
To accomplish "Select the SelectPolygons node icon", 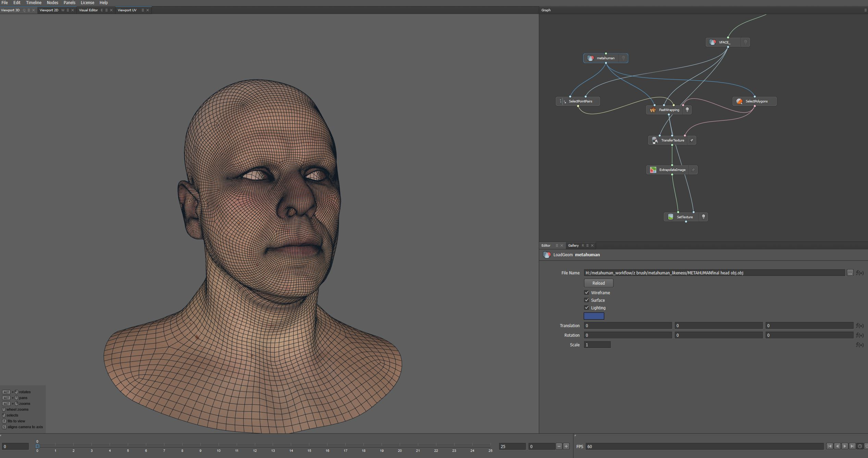I will (739, 101).
